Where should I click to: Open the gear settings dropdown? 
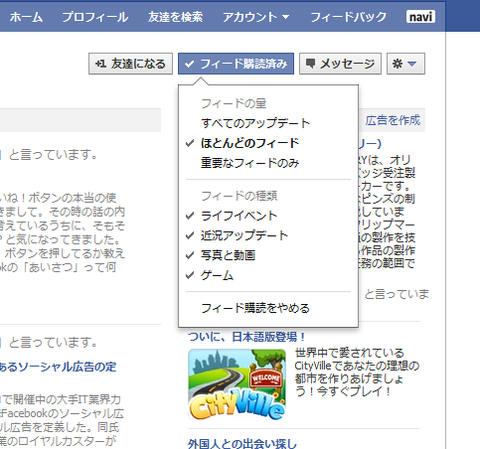tap(406, 64)
